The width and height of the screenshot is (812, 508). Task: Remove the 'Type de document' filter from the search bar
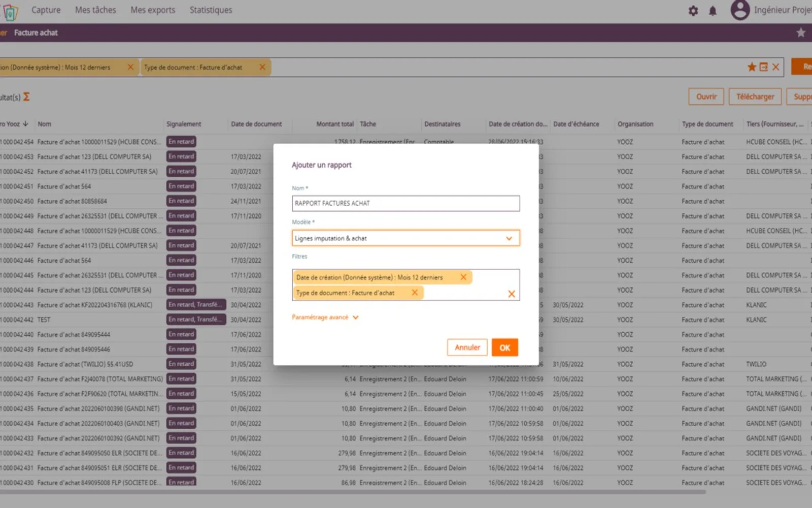point(262,67)
